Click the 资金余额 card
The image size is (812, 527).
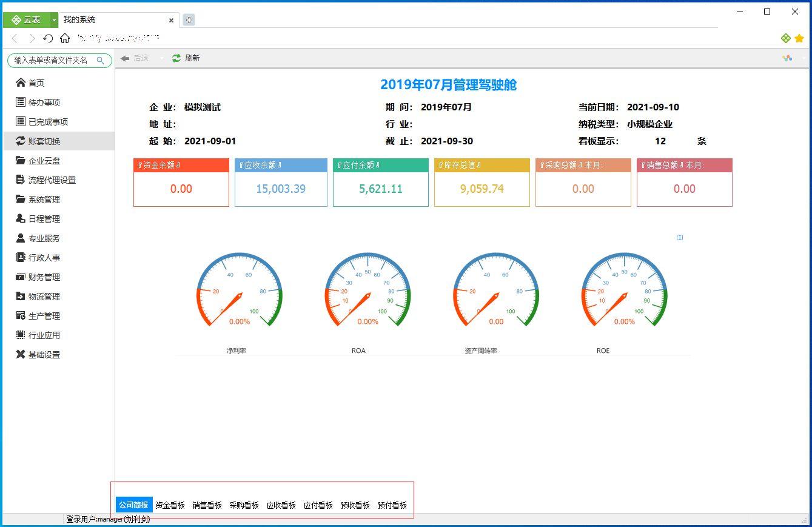coord(181,183)
